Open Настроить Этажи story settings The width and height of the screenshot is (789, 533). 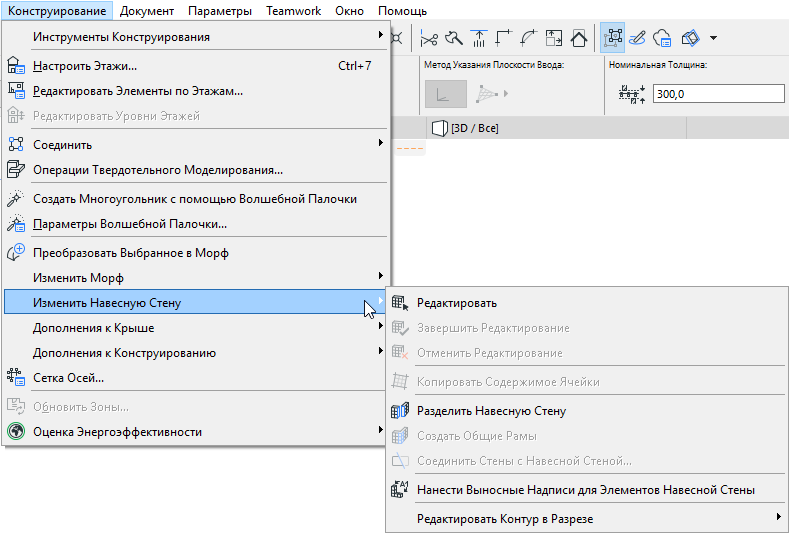point(195,66)
